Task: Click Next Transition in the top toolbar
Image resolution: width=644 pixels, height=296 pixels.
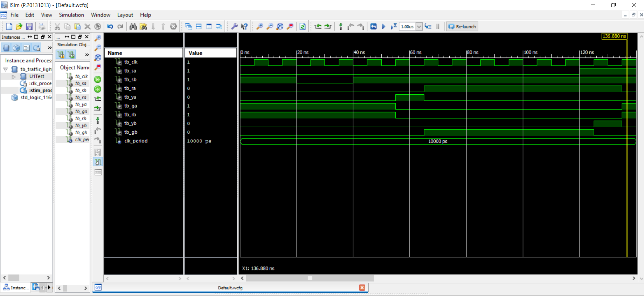Action: point(328,26)
